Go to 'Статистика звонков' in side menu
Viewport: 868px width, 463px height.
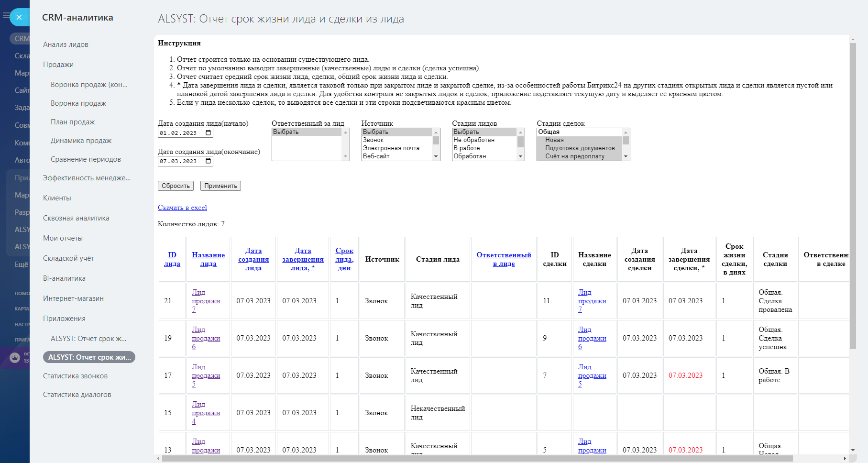tap(75, 376)
